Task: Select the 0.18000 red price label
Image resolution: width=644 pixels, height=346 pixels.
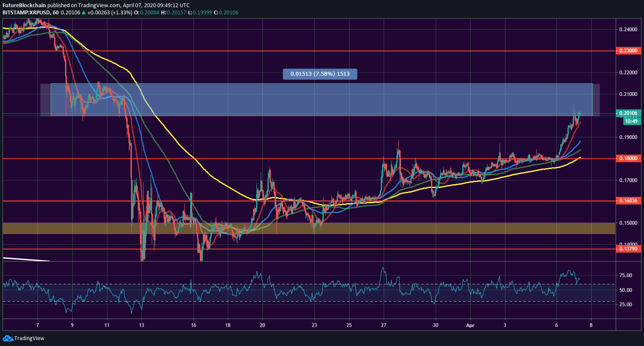Action: coord(628,158)
